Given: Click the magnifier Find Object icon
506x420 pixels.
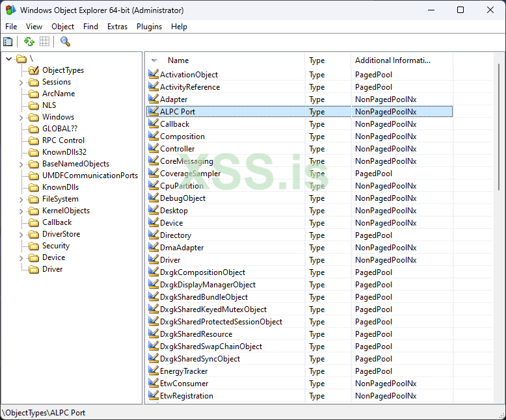Looking at the screenshot, I should pos(65,42).
